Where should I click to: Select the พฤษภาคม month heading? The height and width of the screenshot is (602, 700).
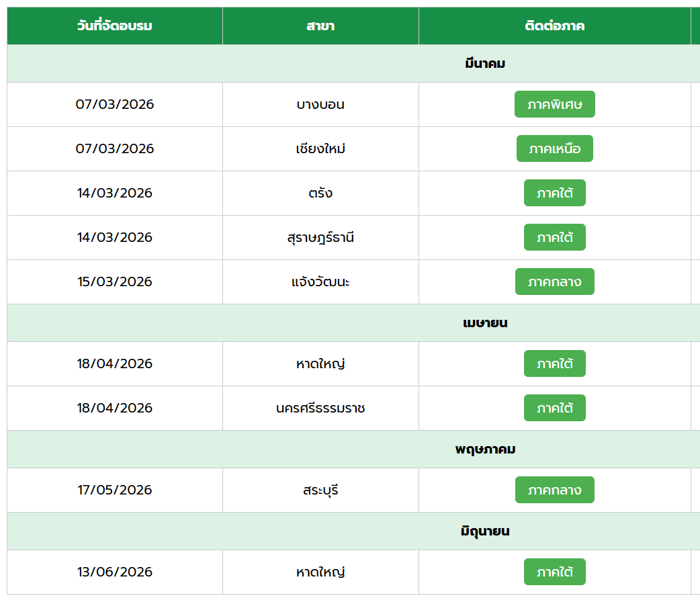tap(484, 449)
